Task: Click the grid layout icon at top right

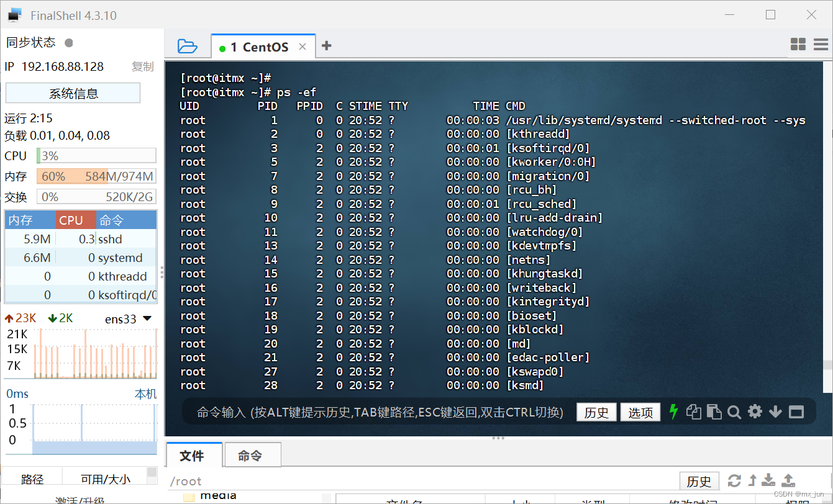Action: coord(798,44)
